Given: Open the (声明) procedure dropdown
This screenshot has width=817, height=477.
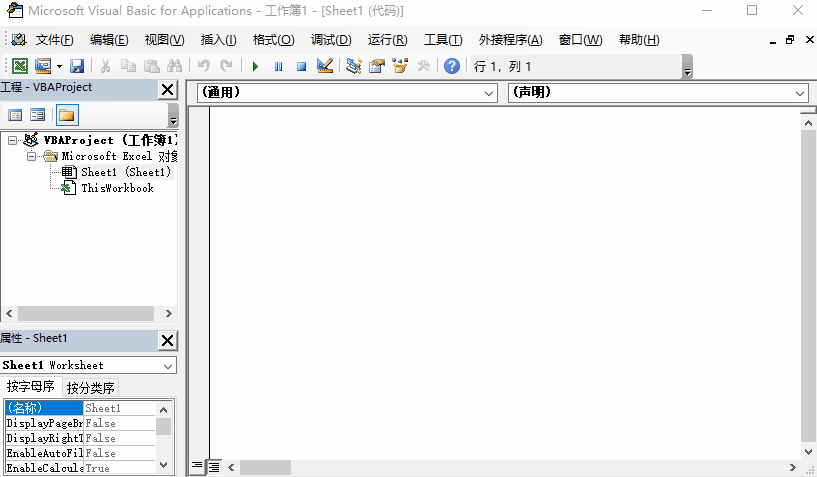Looking at the screenshot, I should click(800, 93).
